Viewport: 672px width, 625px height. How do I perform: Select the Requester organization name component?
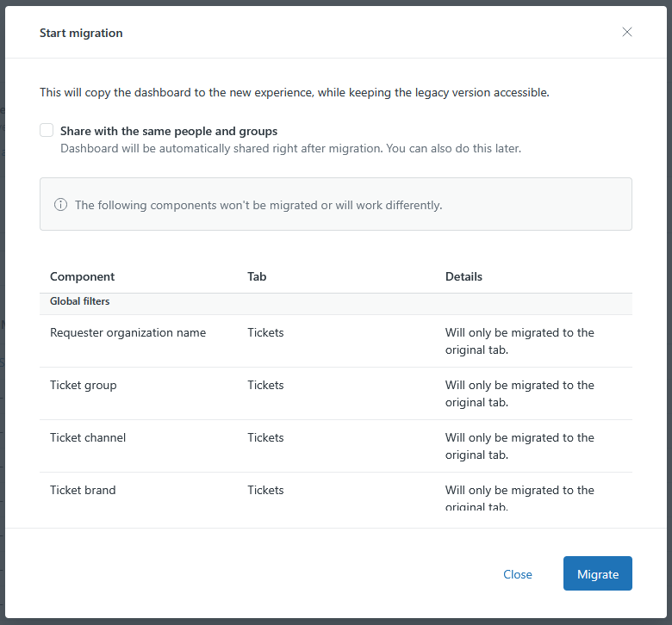tap(128, 333)
